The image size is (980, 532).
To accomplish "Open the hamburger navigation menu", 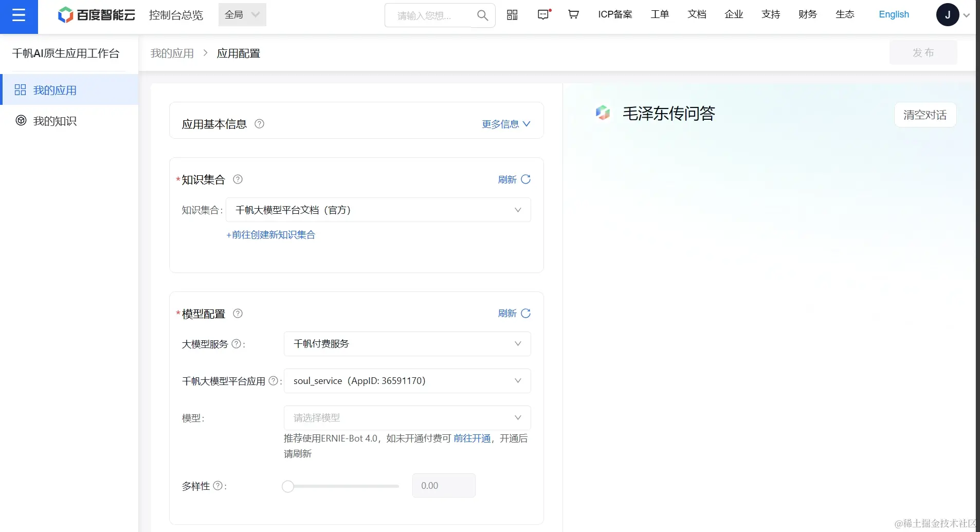I will tap(19, 15).
